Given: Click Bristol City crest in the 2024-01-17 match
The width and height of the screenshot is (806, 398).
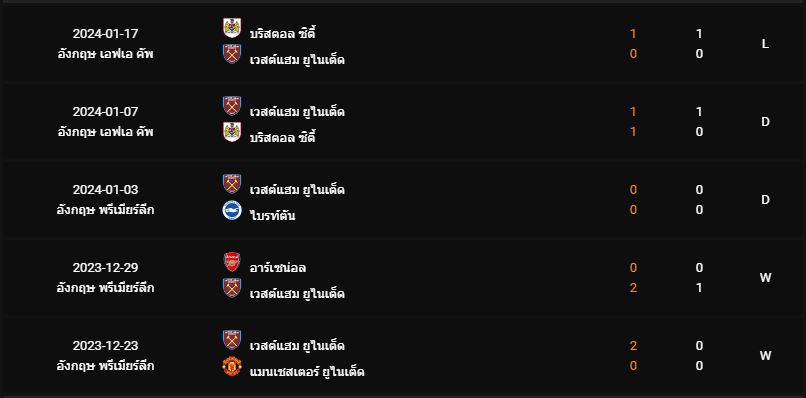Looking at the screenshot, I should click(x=232, y=28).
